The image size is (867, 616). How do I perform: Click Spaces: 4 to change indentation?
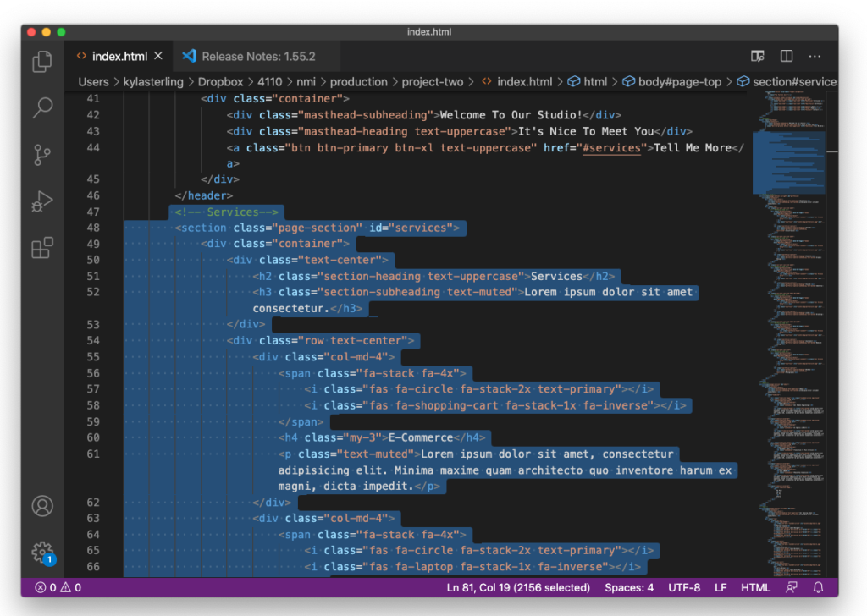(628, 587)
